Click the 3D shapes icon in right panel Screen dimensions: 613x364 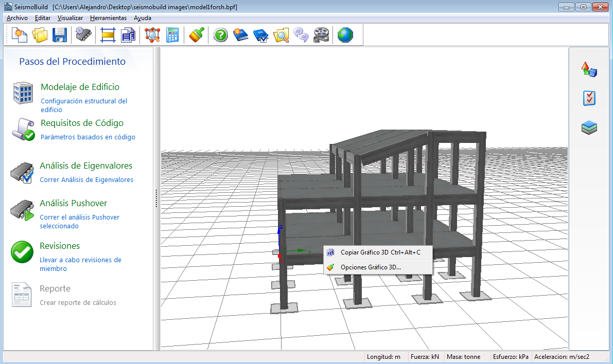pos(589,69)
